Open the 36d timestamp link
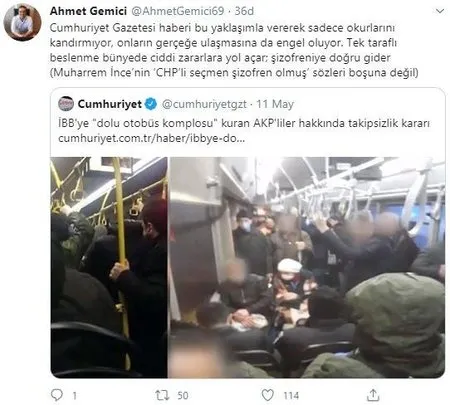This screenshot has width=450, height=405. 244,11
